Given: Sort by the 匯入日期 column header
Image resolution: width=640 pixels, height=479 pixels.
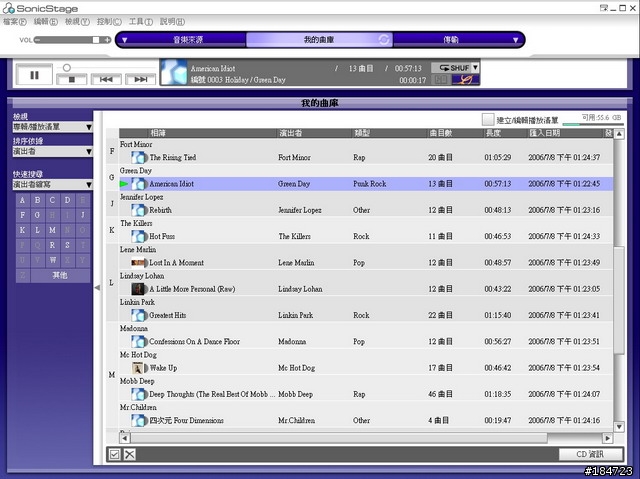Looking at the screenshot, I should [565, 133].
